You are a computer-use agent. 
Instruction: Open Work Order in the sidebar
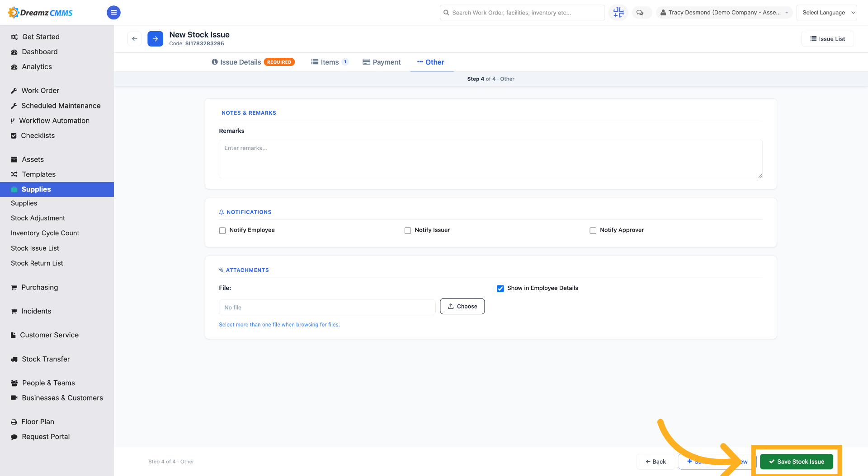40,91
